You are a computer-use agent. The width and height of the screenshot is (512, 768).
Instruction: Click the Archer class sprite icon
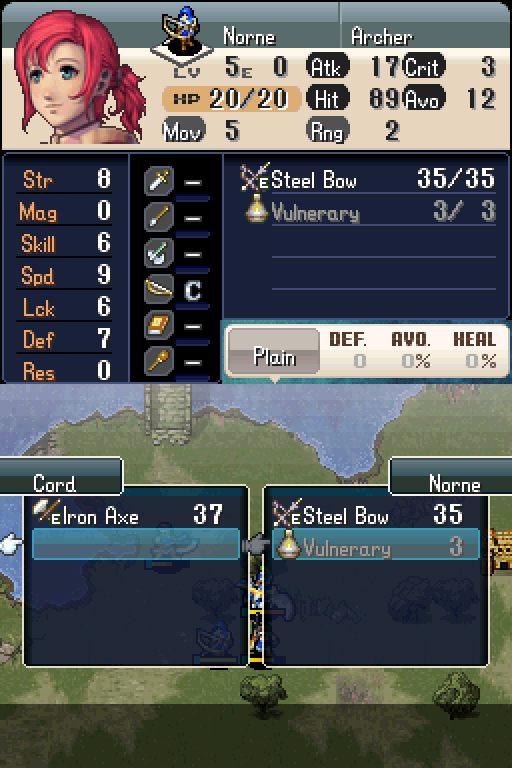[182, 30]
